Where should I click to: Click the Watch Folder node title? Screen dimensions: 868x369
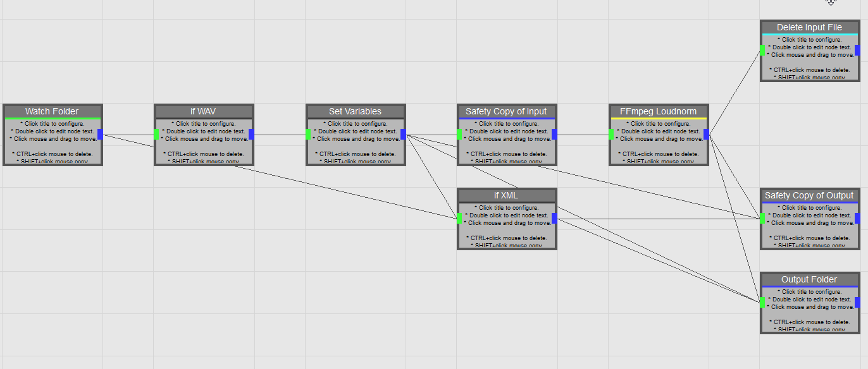tap(52, 111)
